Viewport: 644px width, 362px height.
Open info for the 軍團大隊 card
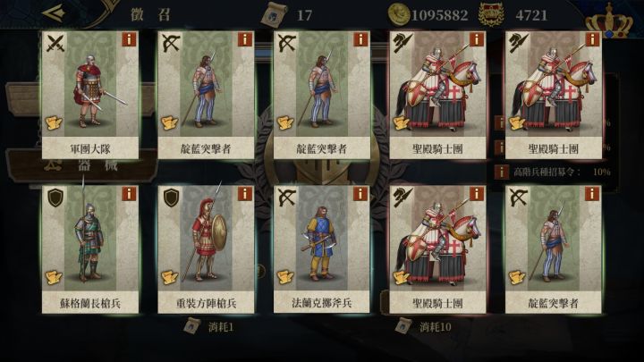129,40
